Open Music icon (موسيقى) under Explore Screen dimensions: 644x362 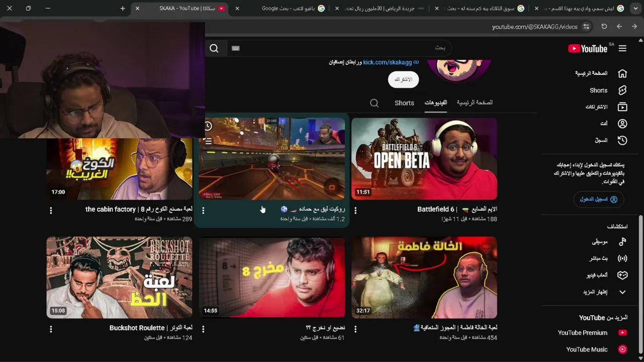(x=622, y=242)
